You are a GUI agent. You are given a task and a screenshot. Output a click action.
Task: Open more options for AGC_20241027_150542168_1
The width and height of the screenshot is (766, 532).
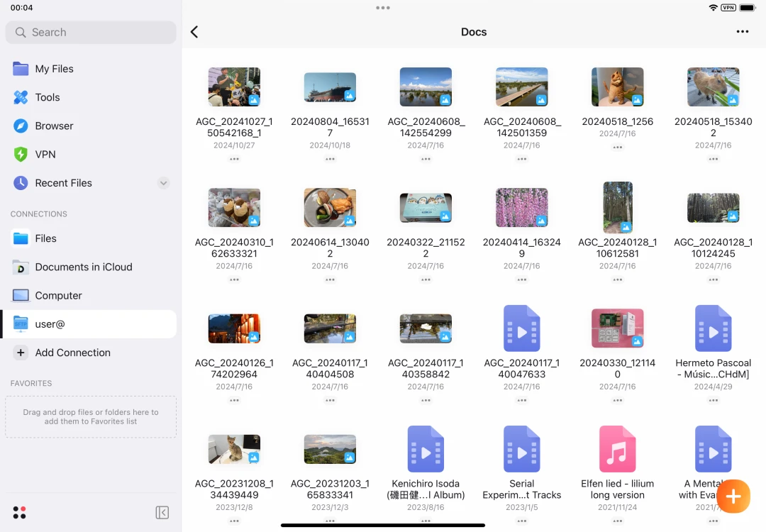(234, 159)
